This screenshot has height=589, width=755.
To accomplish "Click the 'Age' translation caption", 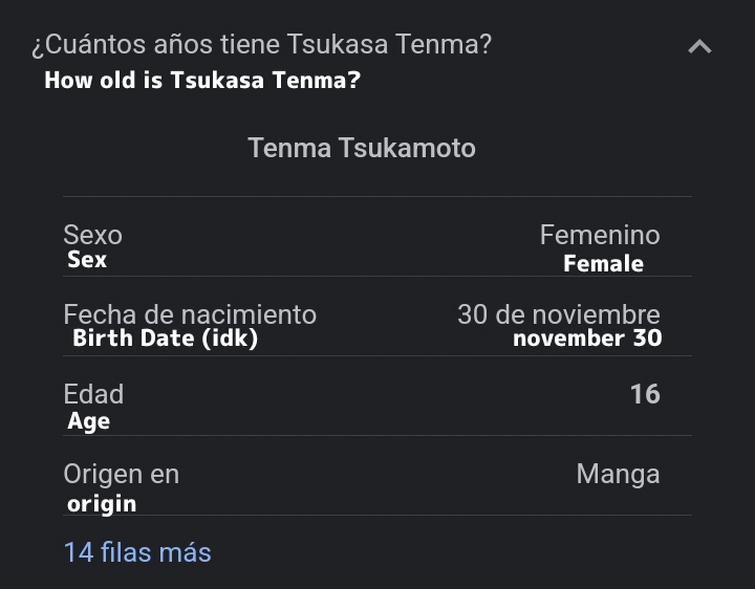I will [89, 421].
